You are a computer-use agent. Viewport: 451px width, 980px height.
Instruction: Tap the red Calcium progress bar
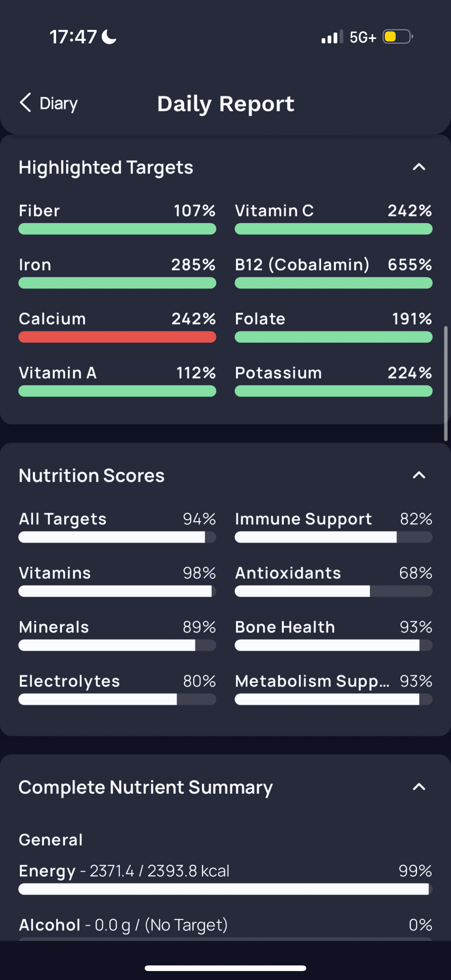(117, 337)
